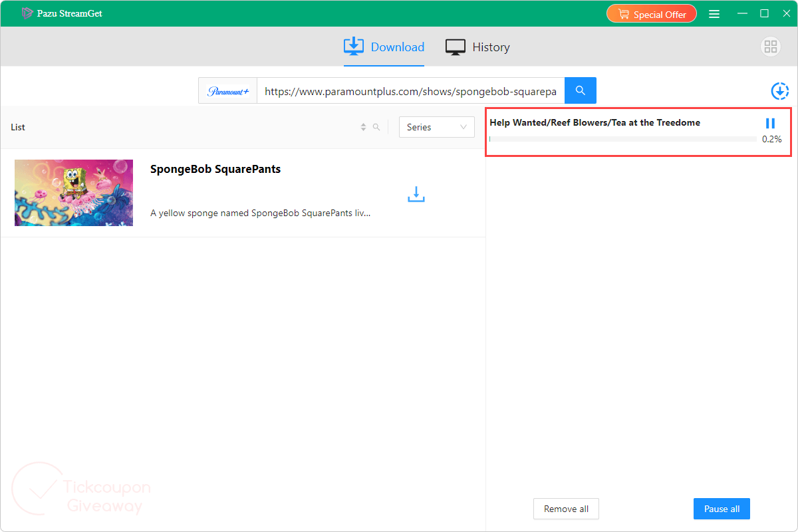Image resolution: width=798 pixels, height=532 pixels.
Task: Click the Help Wanted download progress bar
Action: [x=623, y=139]
